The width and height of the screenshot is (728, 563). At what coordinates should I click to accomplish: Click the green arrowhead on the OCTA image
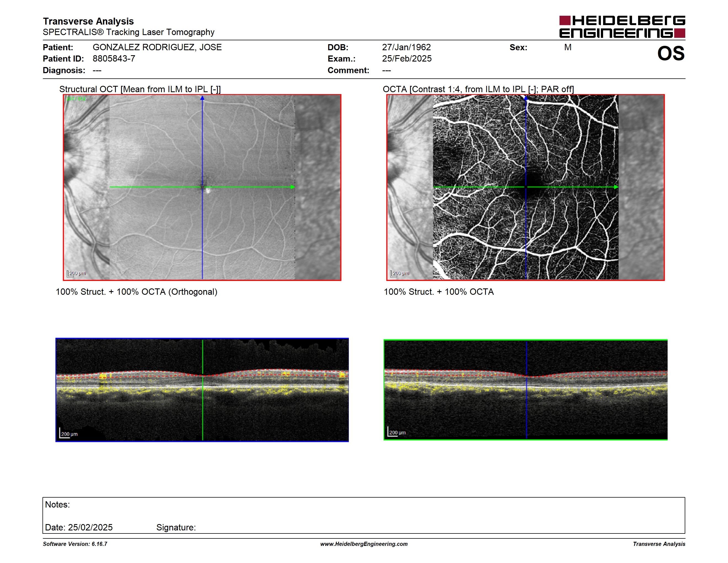pos(616,187)
